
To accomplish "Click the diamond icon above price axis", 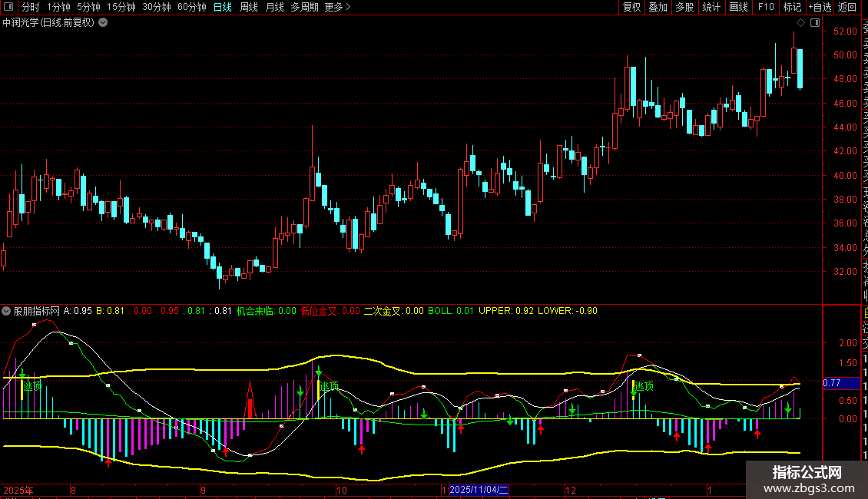I will click(x=800, y=23).
